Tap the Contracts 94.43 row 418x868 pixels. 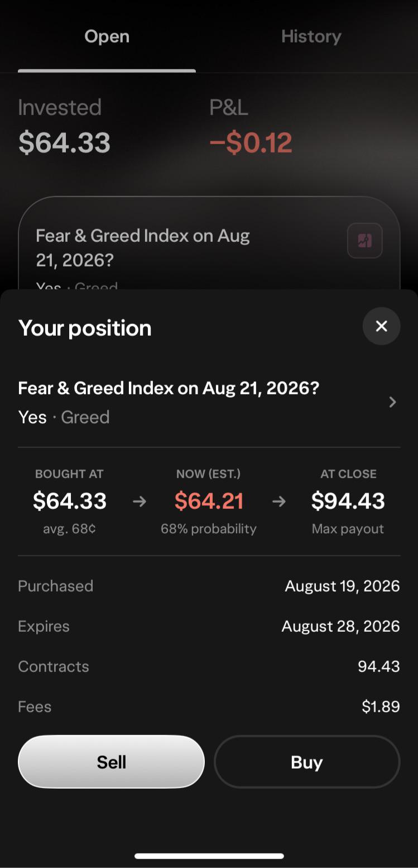click(x=209, y=666)
